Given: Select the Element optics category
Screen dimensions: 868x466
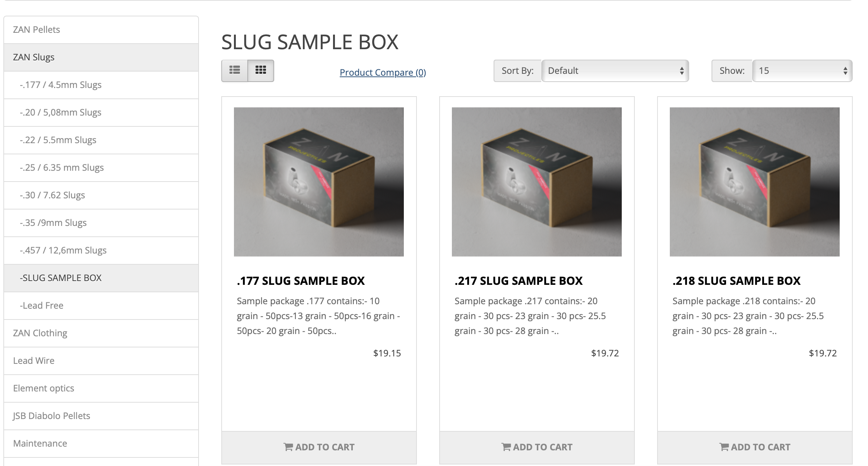Looking at the screenshot, I should (x=101, y=388).
